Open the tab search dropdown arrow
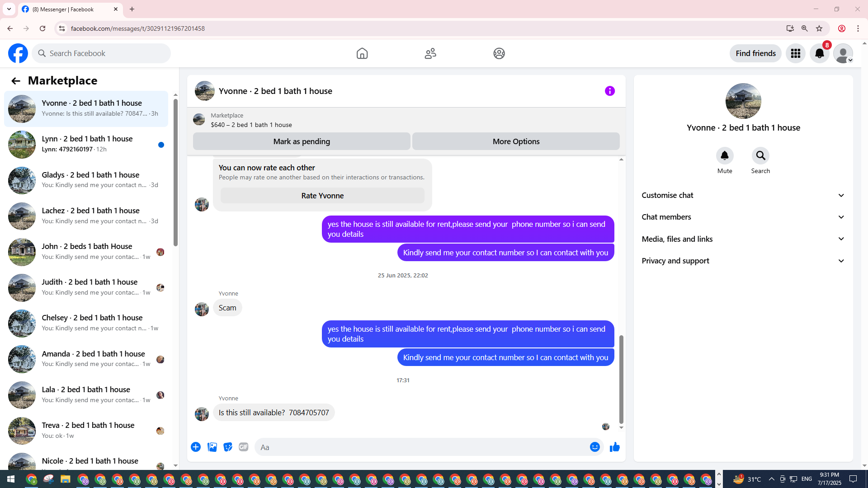This screenshot has height=488, width=868. click(x=9, y=9)
